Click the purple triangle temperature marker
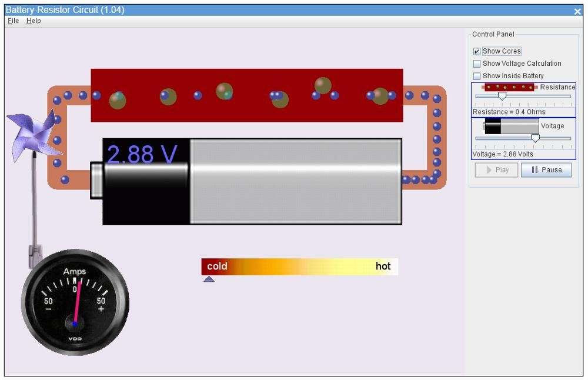Viewport: 588px width, 380px height. pyautogui.click(x=209, y=278)
